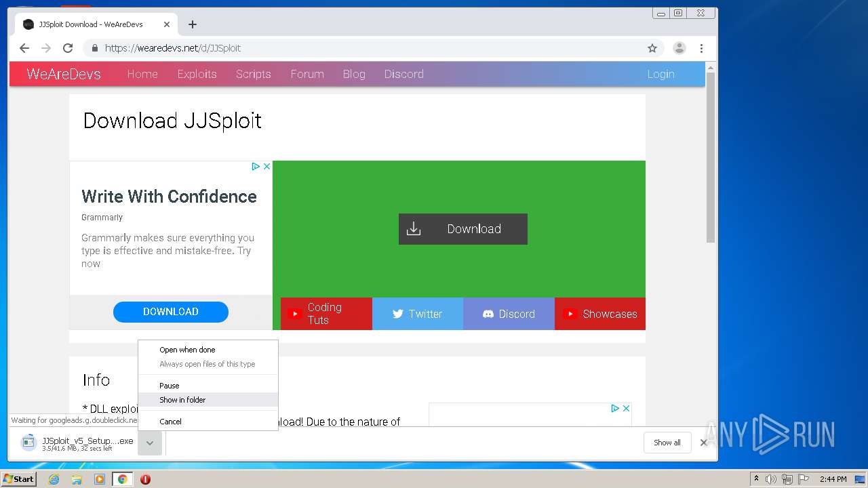Close the lower right ad with X
Image resolution: width=868 pixels, height=488 pixels.
click(626, 408)
